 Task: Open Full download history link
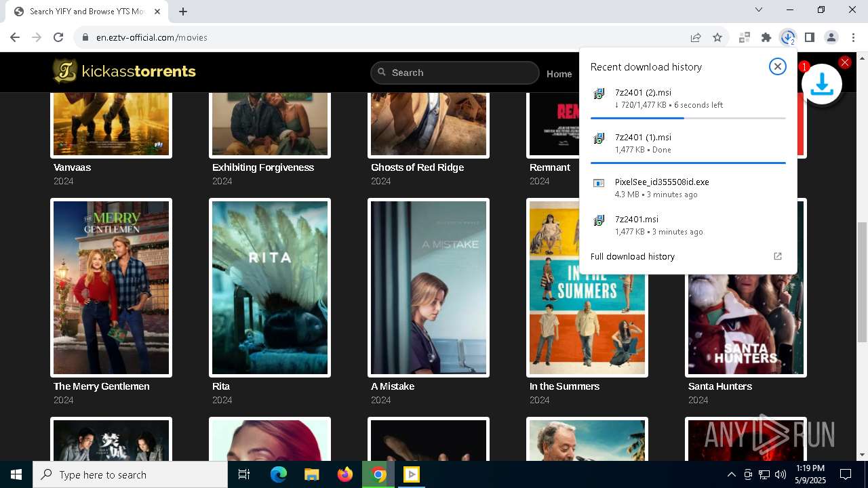[633, 256]
